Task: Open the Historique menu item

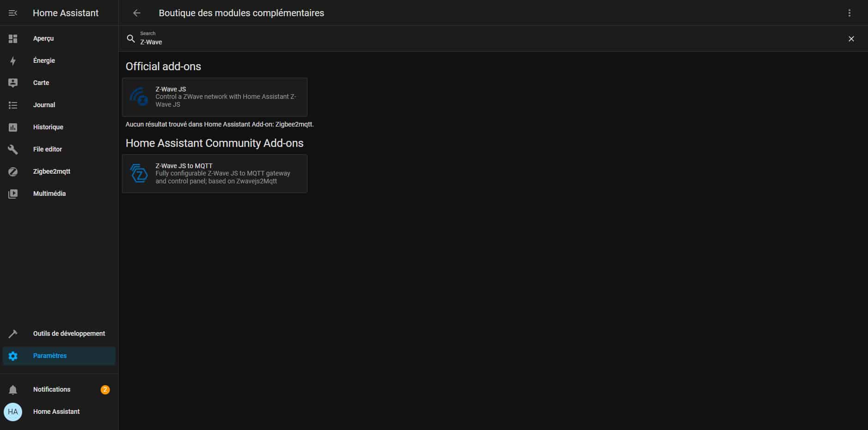Action: (x=59, y=127)
